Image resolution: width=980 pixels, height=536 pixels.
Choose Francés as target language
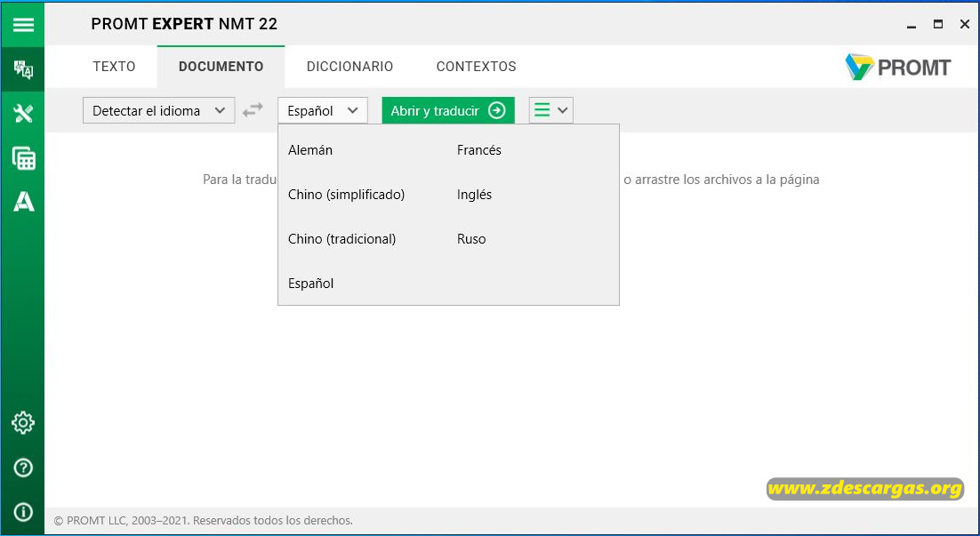tap(478, 150)
